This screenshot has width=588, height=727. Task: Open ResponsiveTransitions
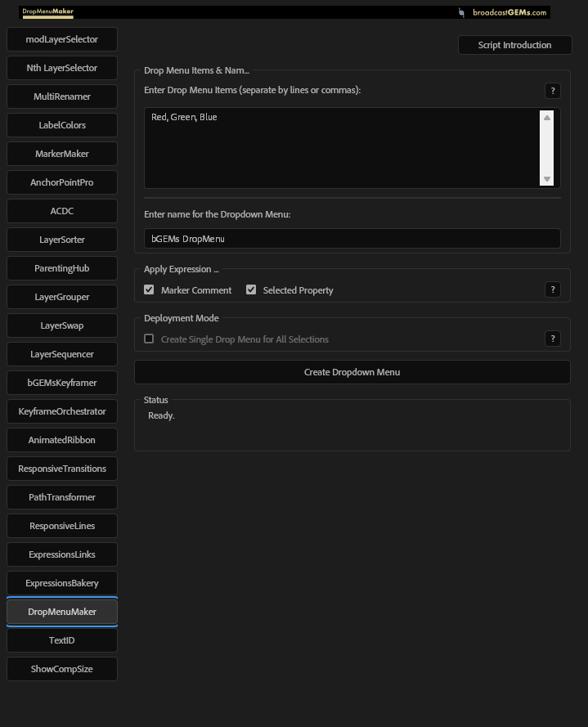62,469
